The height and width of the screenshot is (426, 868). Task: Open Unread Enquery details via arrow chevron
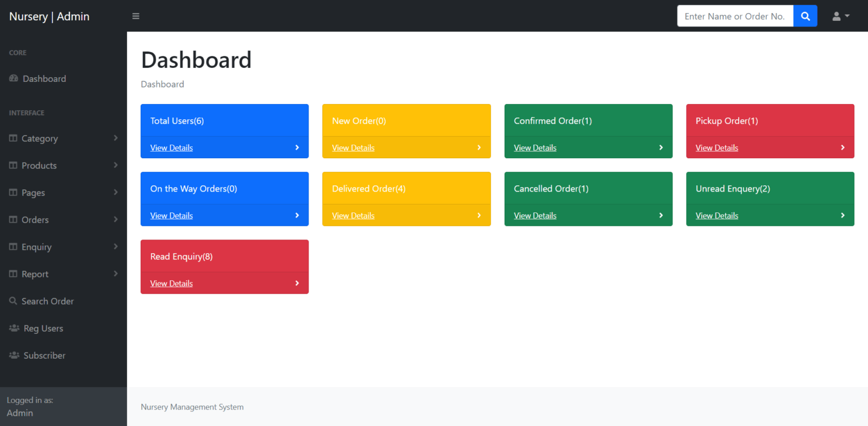tap(842, 215)
